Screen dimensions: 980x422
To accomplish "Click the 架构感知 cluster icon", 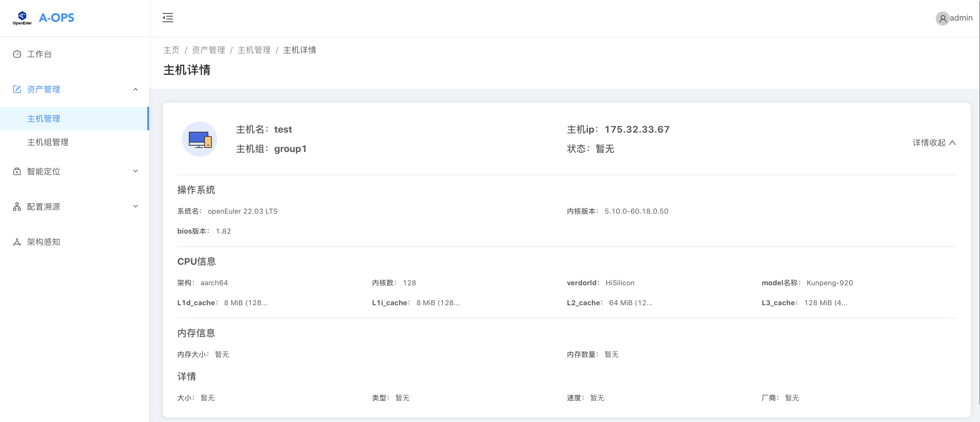I will pyautogui.click(x=17, y=242).
